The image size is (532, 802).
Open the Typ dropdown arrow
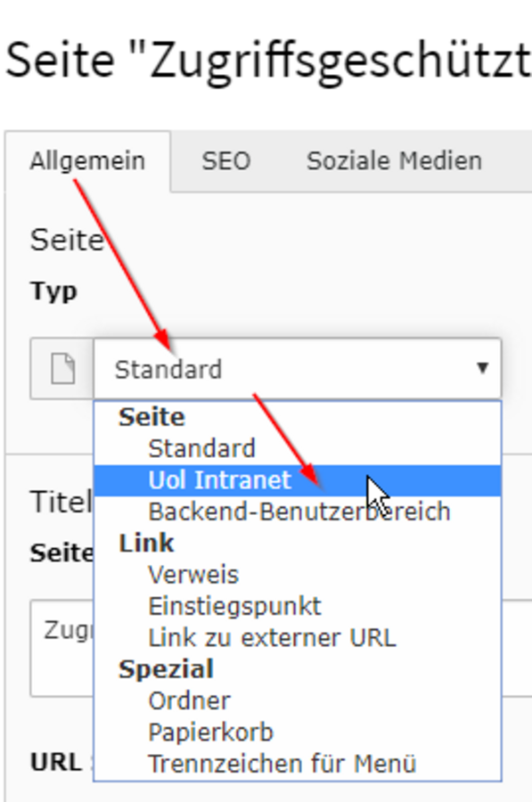482,368
